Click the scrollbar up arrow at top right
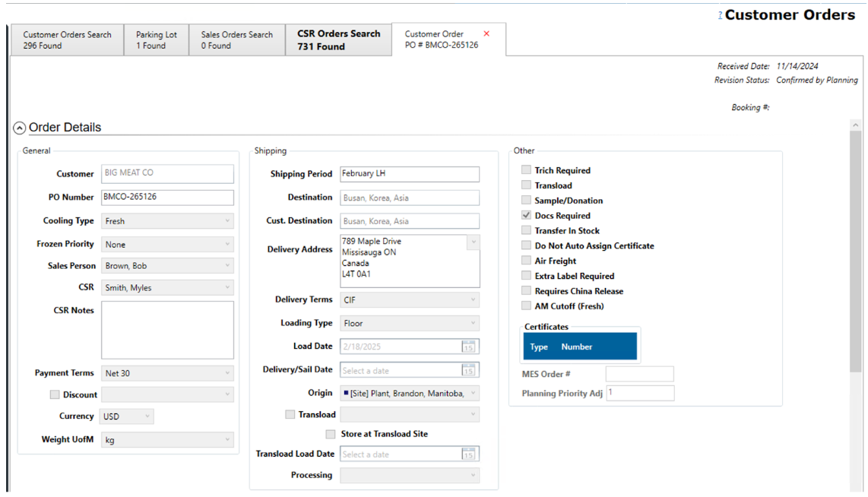The height and width of the screenshot is (497, 868). [x=857, y=125]
